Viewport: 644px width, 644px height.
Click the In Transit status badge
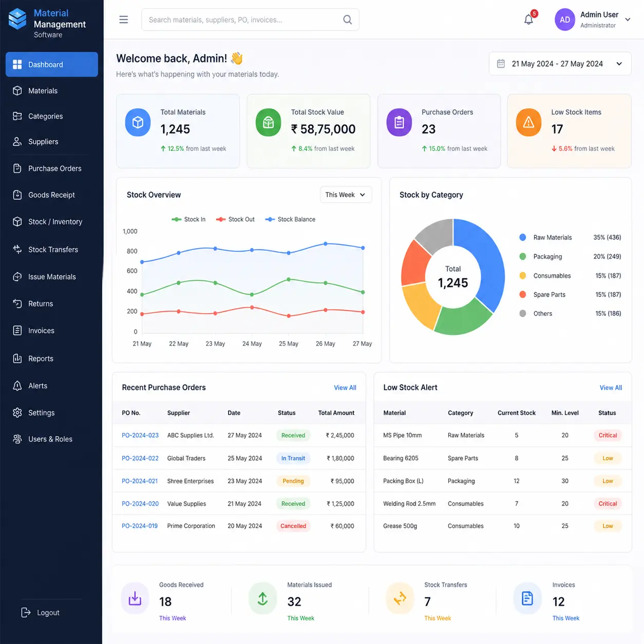pyautogui.click(x=293, y=458)
